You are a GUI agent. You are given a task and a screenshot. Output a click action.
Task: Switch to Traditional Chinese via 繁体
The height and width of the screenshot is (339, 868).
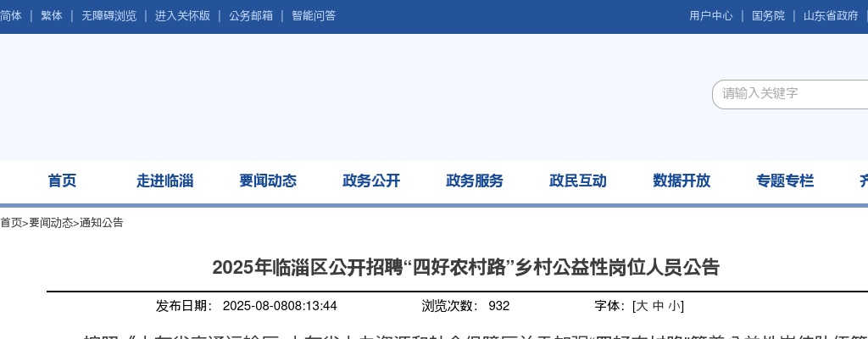(x=52, y=16)
